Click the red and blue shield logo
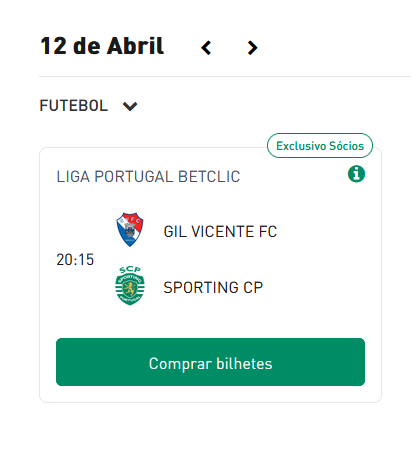 click(x=130, y=230)
